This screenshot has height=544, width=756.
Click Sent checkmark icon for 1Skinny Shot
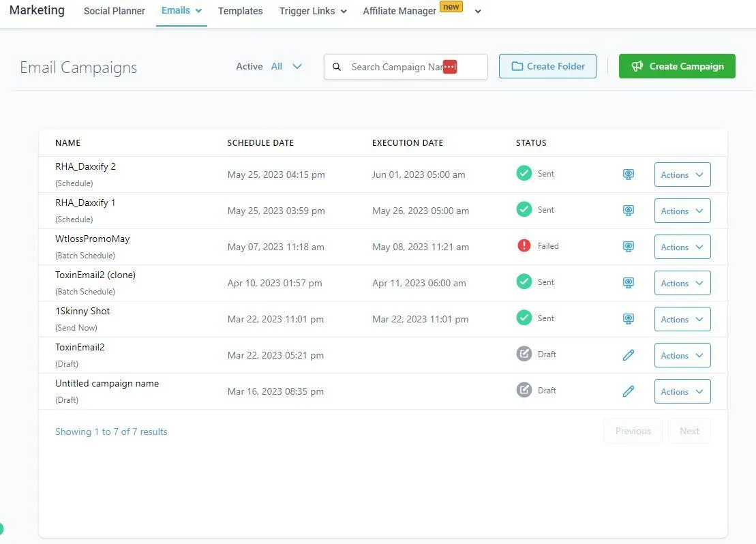click(x=524, y=318)
